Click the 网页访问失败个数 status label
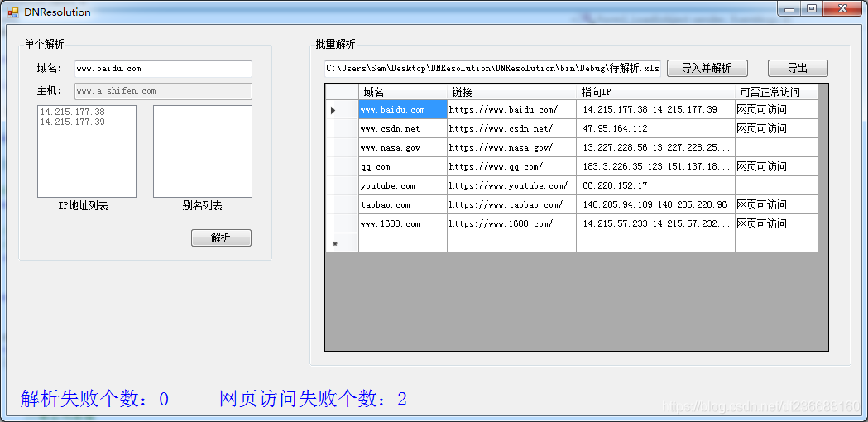This screenshot has height=422, width=868. [x=314, y=399]
